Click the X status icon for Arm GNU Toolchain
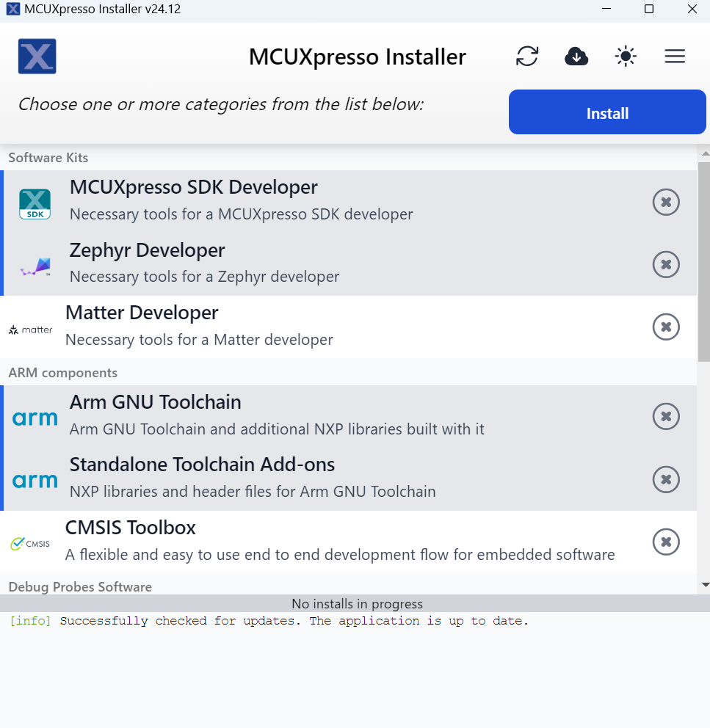Viewport: 710px width, 728px height. (x=666, y=416)
